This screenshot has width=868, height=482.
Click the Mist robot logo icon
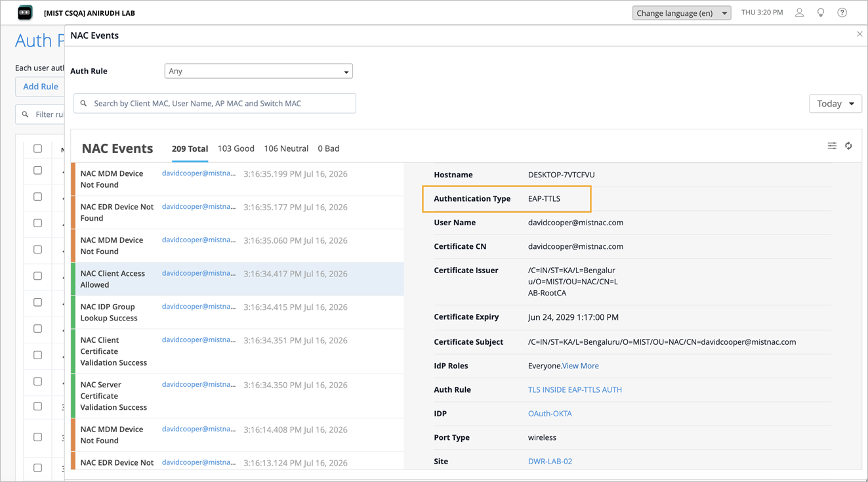click(25, 12)
